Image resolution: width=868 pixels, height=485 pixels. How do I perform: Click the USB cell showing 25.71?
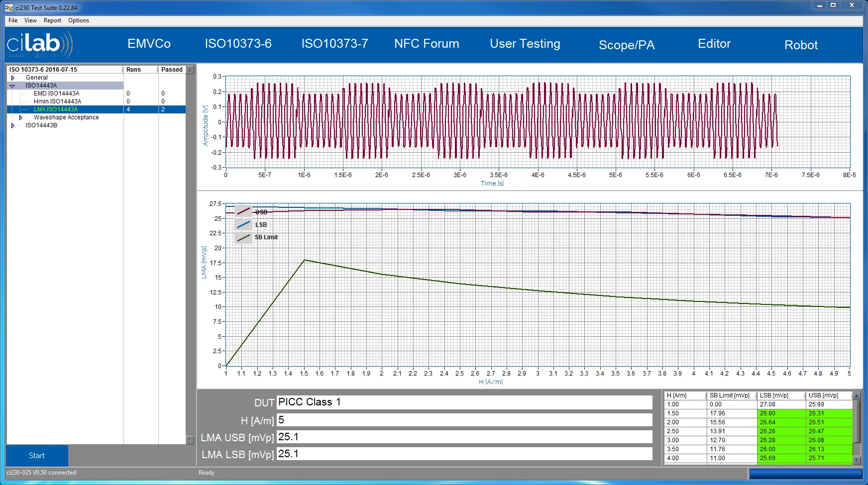829,458
